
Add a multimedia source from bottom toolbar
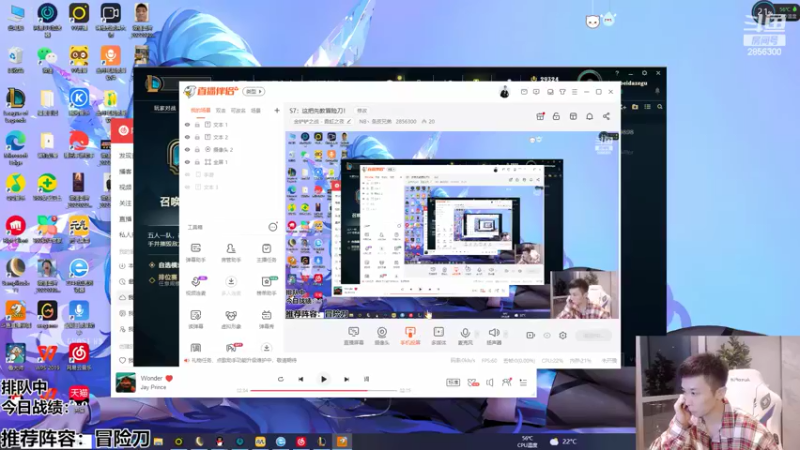pyautogui.click(x=438, y=336)
